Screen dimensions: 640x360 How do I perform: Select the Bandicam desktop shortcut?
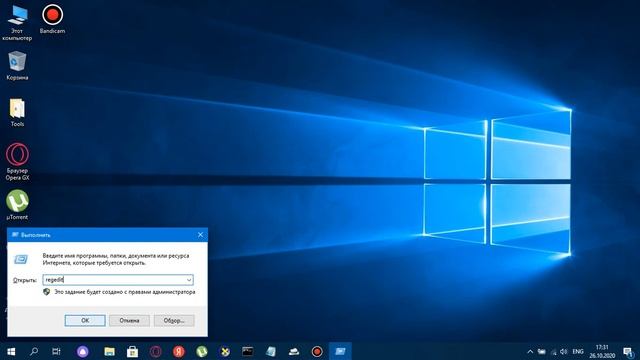coord(52,19)
